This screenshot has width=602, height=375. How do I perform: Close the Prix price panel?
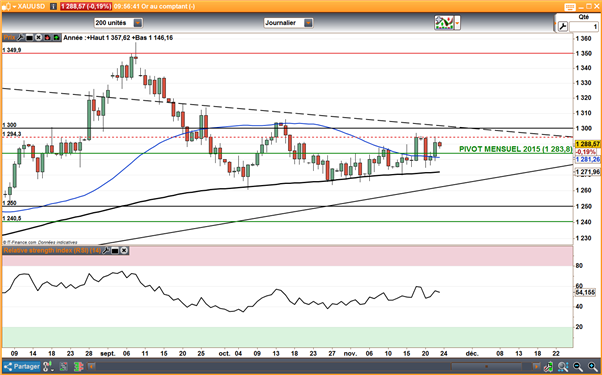[38, 38]
